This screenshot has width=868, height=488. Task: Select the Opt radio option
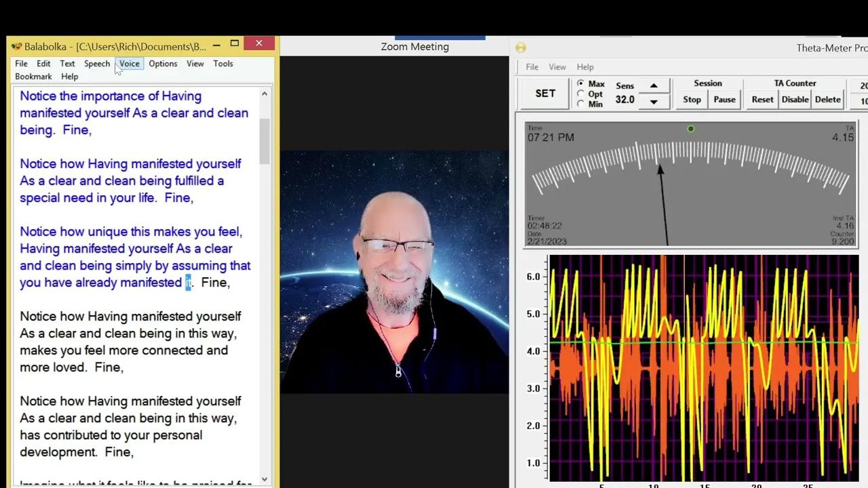pyautogui.click(x=580, y=94)
